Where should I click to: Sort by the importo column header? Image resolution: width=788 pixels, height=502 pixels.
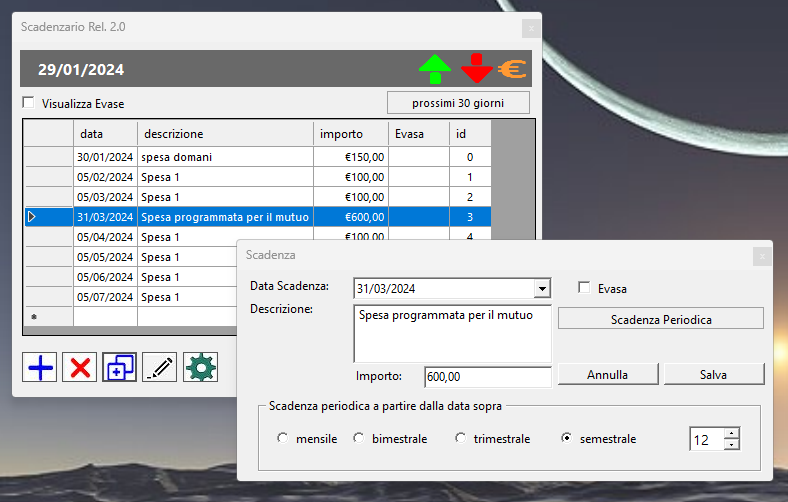point(351,134)
